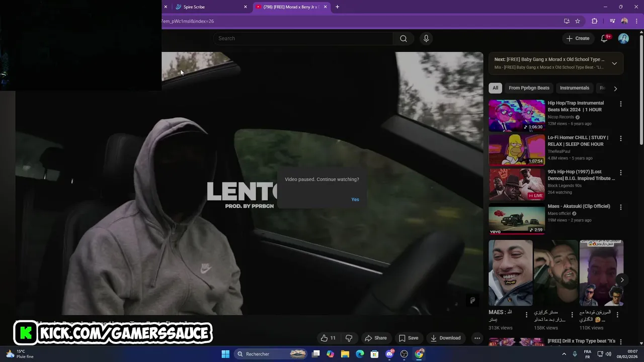Show next shorts with right arrow

coord(622,280)
